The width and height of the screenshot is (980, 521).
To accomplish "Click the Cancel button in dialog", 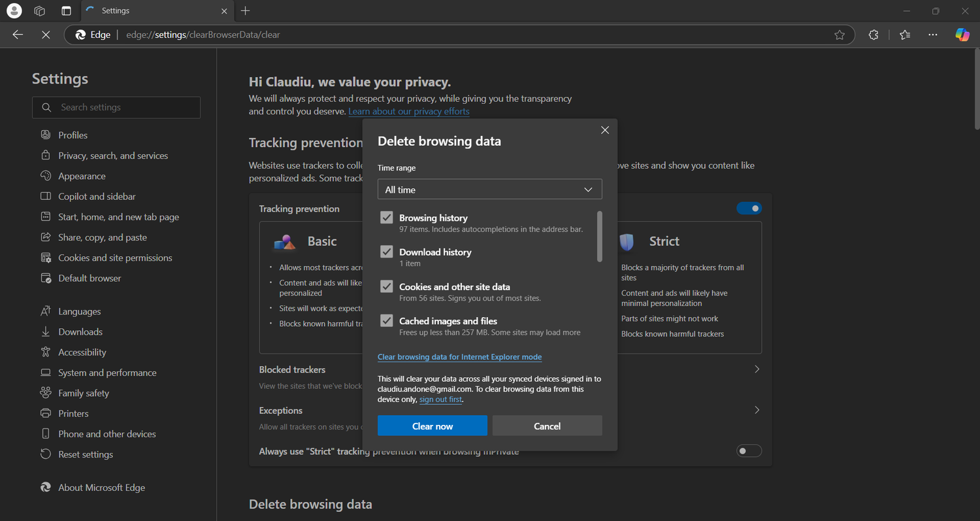I will coord(547,426).
